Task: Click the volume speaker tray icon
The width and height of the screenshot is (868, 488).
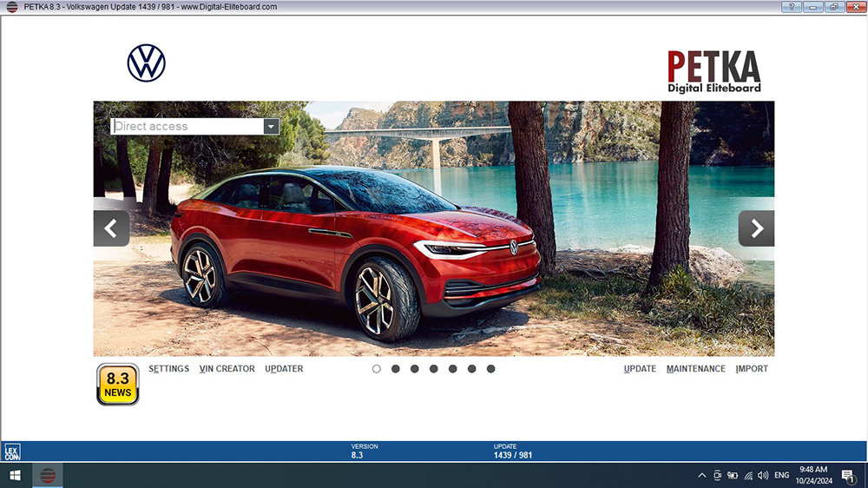Action: pyautogui.click(x=763, y=475)
